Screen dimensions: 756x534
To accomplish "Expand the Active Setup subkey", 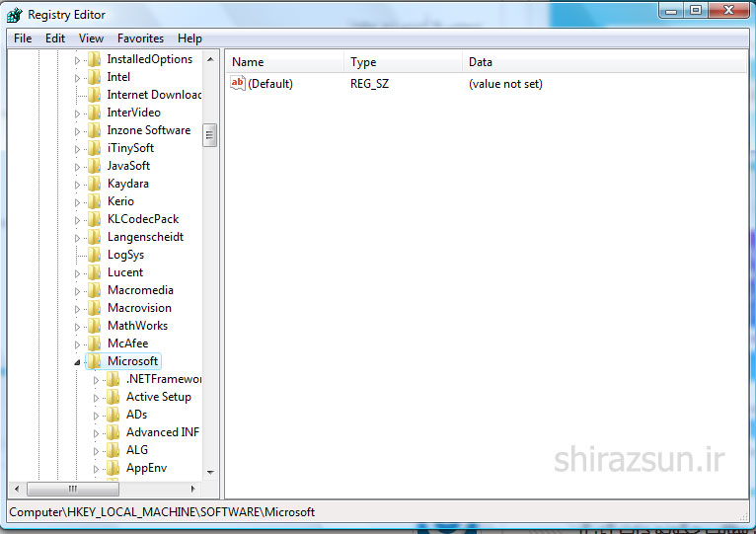I will coord(96,398).
